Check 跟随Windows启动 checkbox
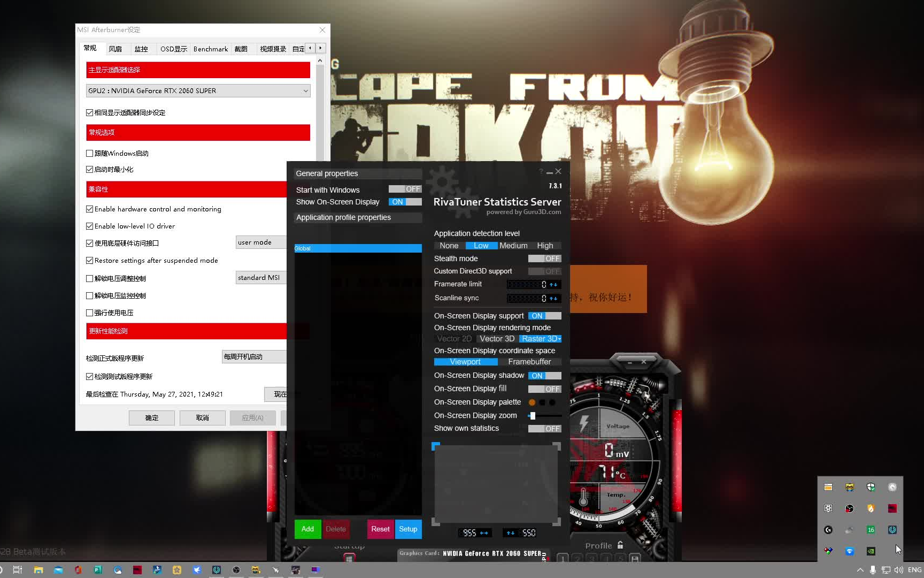 coord(90,153)
